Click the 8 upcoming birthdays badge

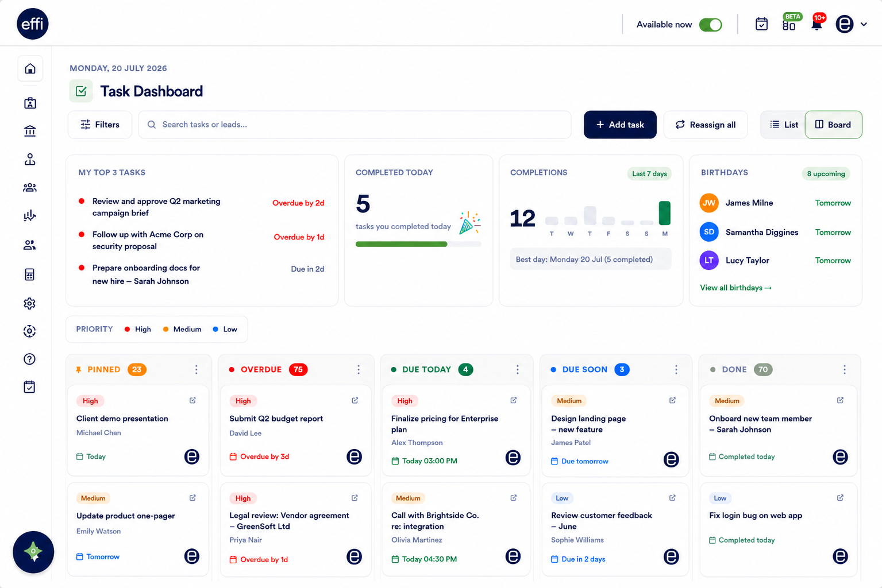coord(826,173)
